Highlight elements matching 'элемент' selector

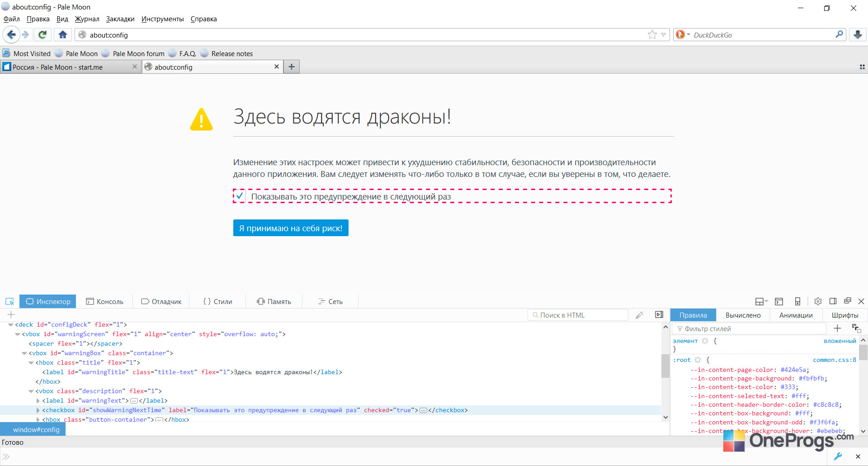point(705,341)
